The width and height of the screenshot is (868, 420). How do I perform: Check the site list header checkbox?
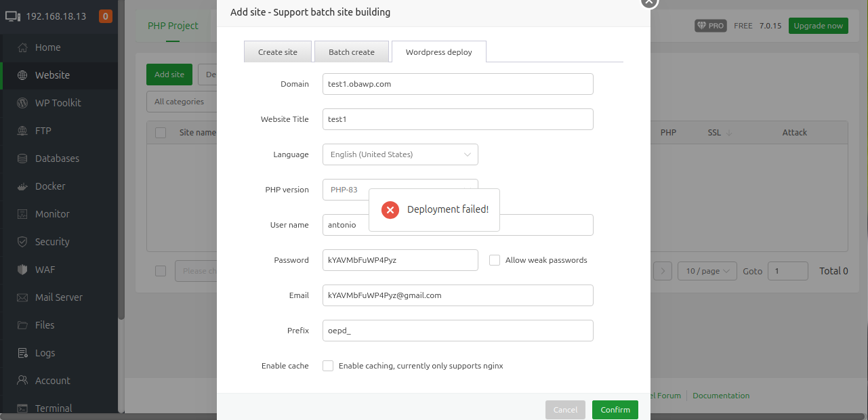pyautogui.click(x=161, y=132)
